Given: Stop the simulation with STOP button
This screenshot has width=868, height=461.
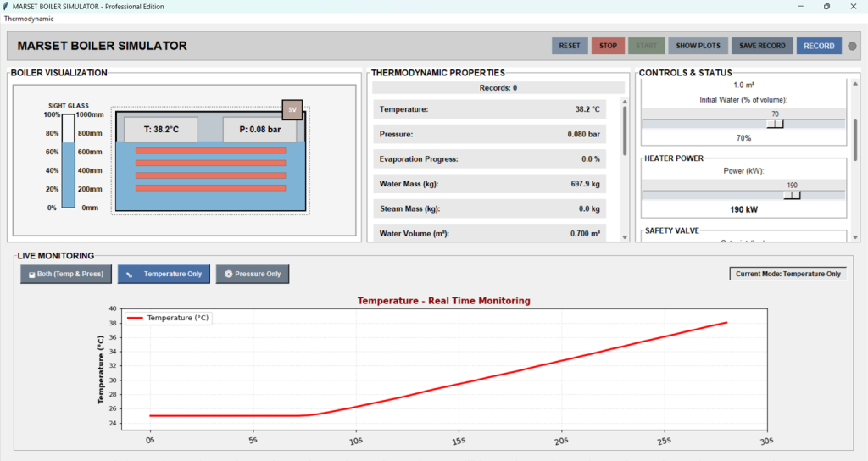Looking at the screenshot, I should pyautogui.click(x=608, y=46).
